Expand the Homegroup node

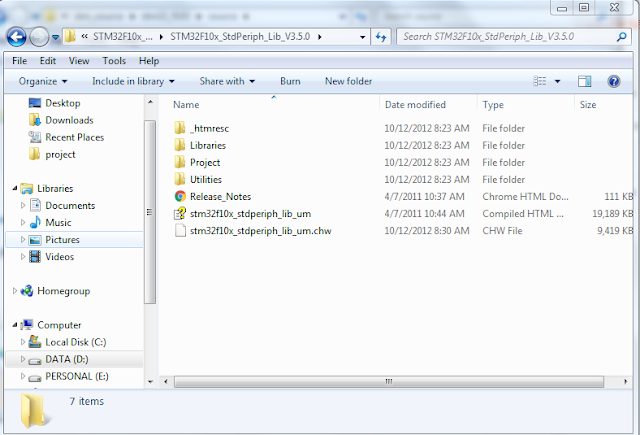point(15,291)
